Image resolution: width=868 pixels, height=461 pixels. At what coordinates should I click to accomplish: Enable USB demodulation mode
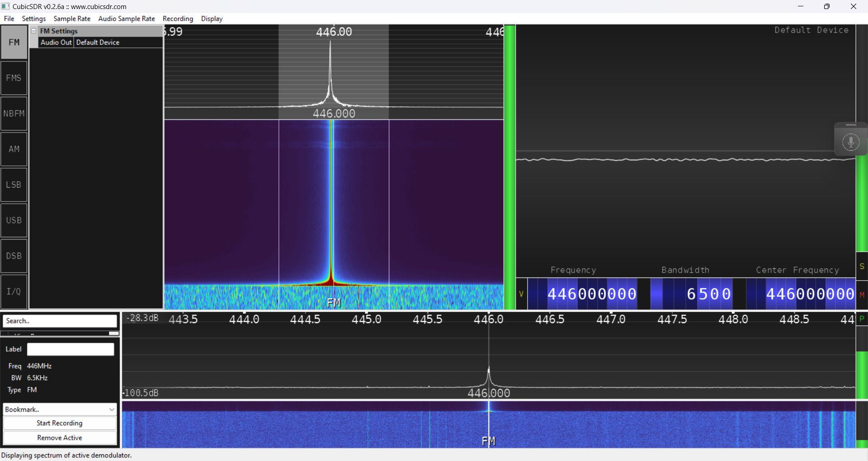click(14, 220)
